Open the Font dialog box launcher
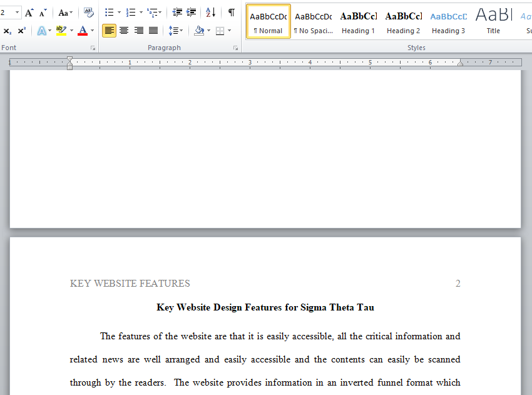 pyautogui.click(x=93, y=49)
